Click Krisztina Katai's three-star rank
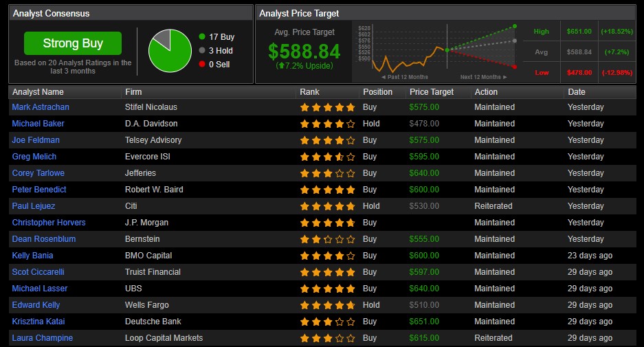 tap(327, 322)
